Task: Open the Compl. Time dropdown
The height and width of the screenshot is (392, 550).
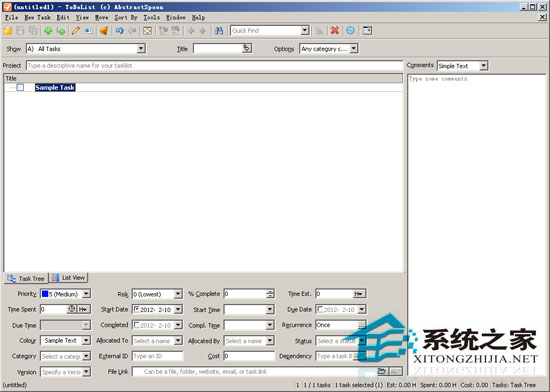Action: pyautogui.click(x=270, y=325)
